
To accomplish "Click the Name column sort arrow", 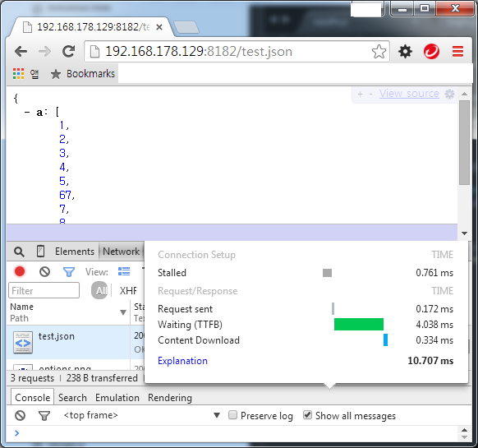I will coord(123,312).
